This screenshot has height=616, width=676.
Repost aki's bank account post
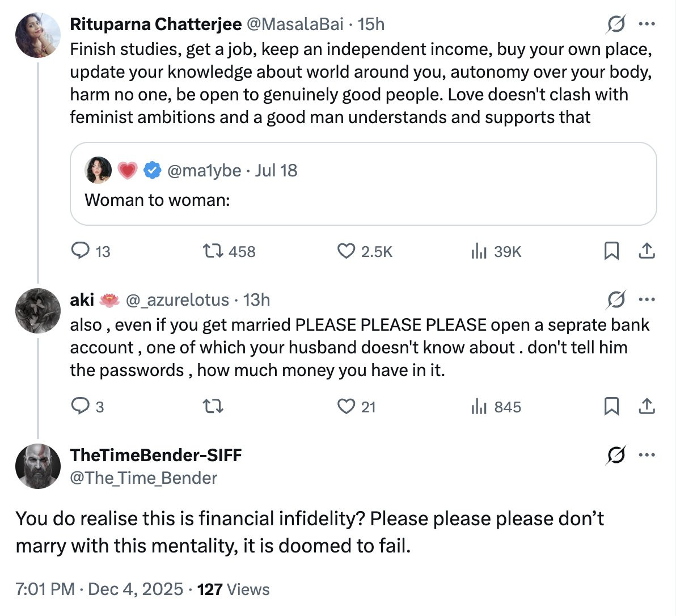(x=213, y=406)
